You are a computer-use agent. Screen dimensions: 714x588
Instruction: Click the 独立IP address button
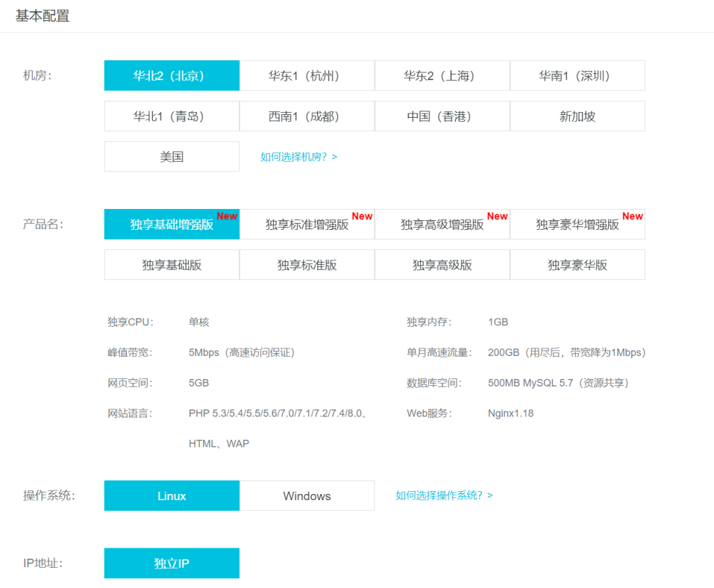pos(172,564)
